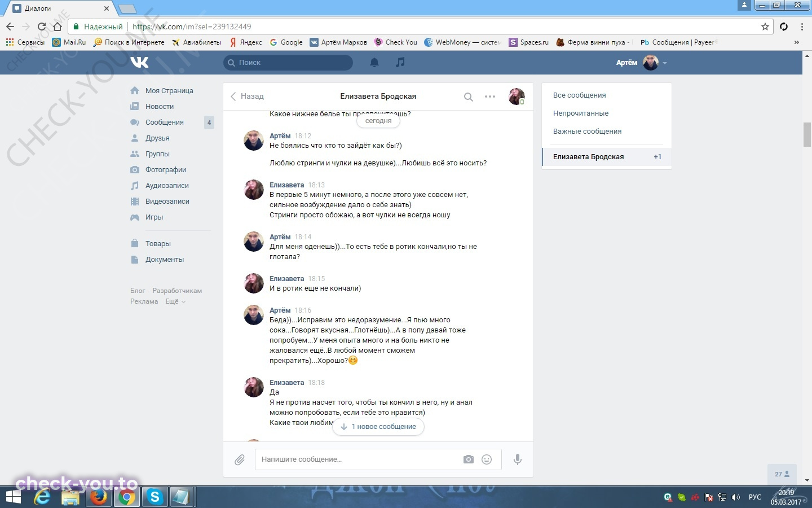Search within this conversation using the magnifier icon

click(x=468, y=97)
